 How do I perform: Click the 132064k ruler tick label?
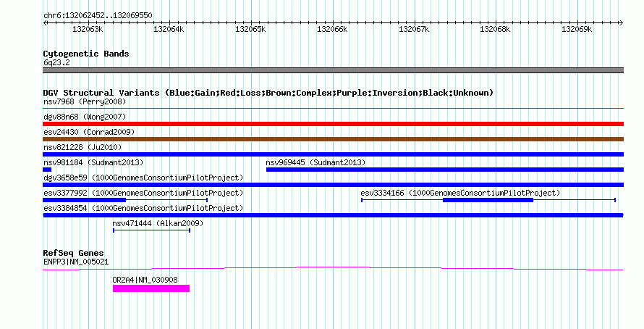point(169,29)
